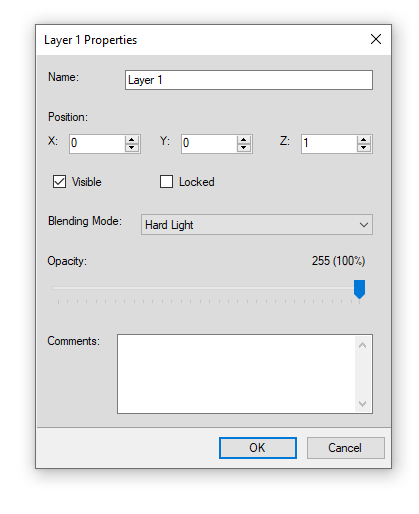Screen dimensions: 419x514
Task: Increase the Z position value
Action: 364,140
